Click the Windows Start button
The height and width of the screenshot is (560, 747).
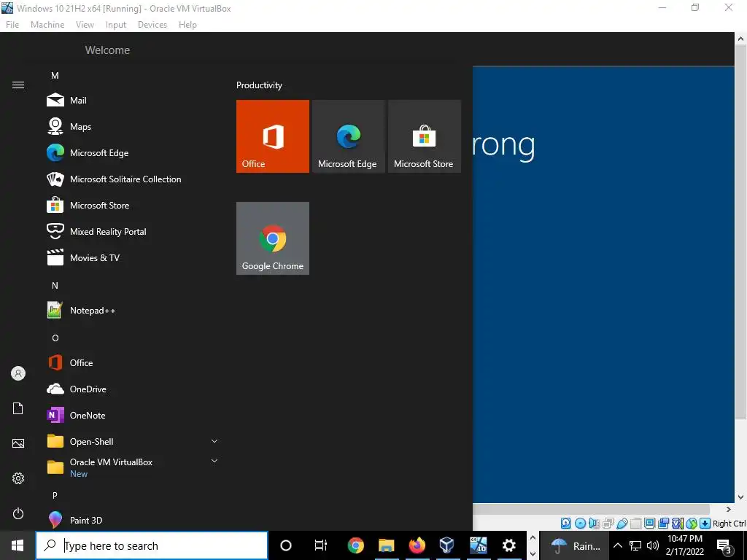point(18,545)
